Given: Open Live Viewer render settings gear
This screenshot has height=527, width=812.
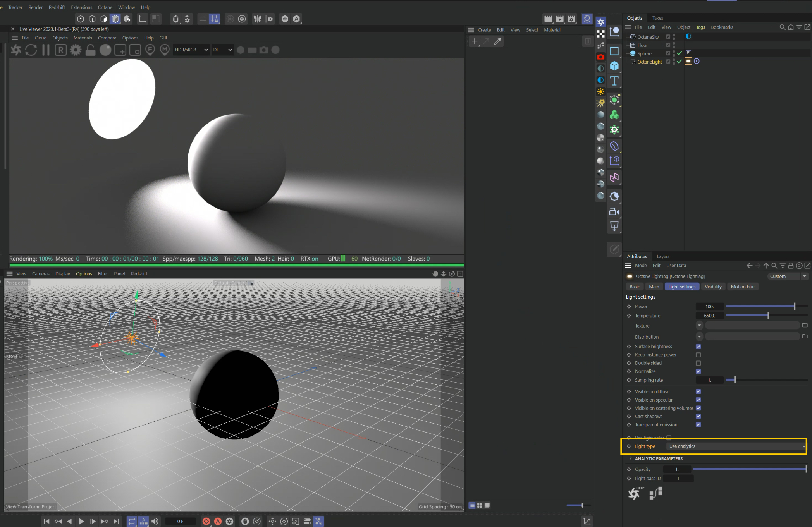Looking at the screenshot, I should (76, 50).
